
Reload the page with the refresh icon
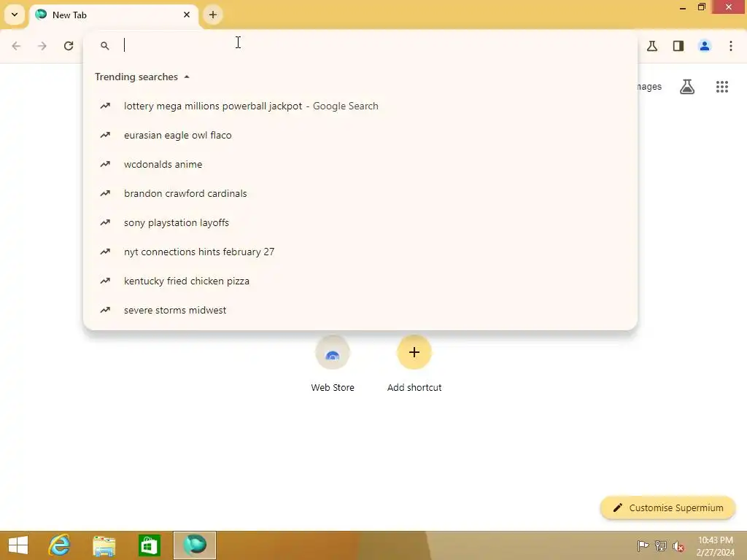(69, 46)
